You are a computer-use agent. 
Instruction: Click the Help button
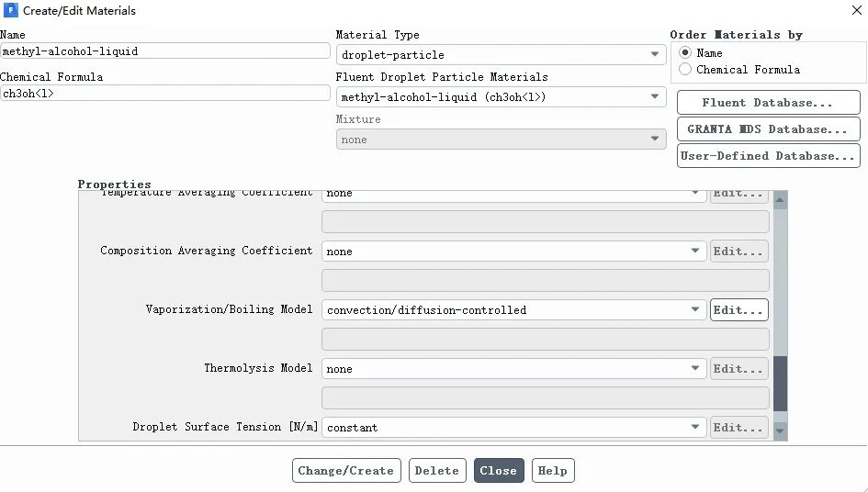click(x=552, y=471)
